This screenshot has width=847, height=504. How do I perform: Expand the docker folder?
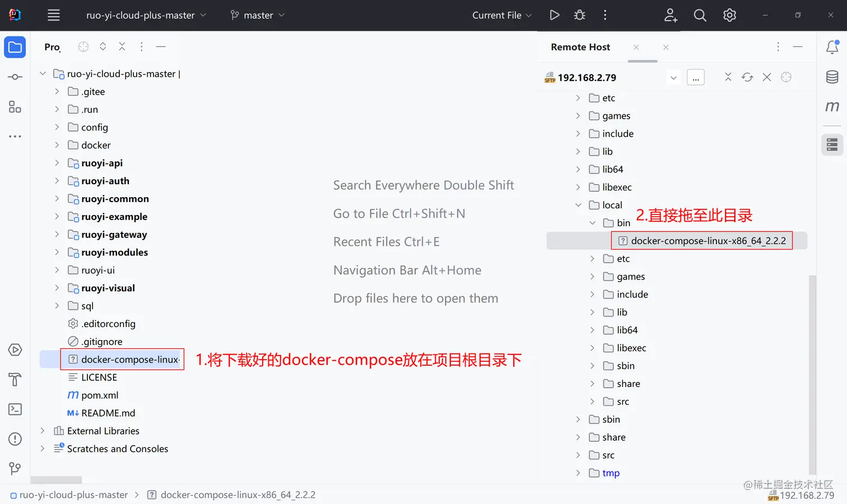(x=57, y=145)
